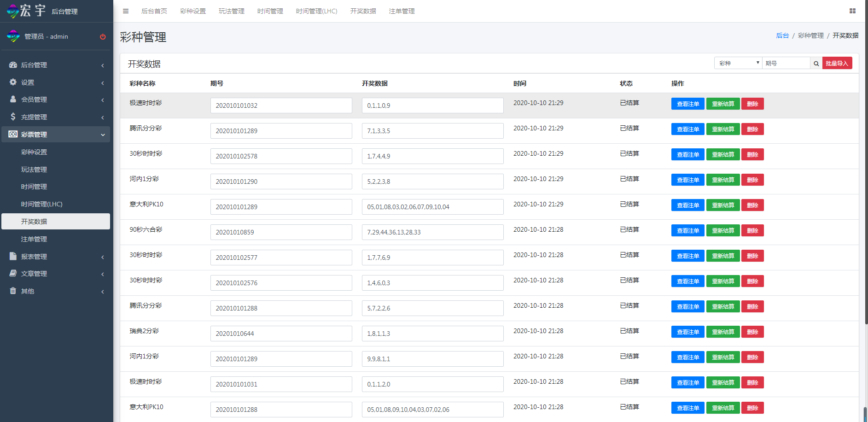Click 重新结算 for 90秒六合彩 20201010859
Screen dimensions: 868x422
[723, 230]
